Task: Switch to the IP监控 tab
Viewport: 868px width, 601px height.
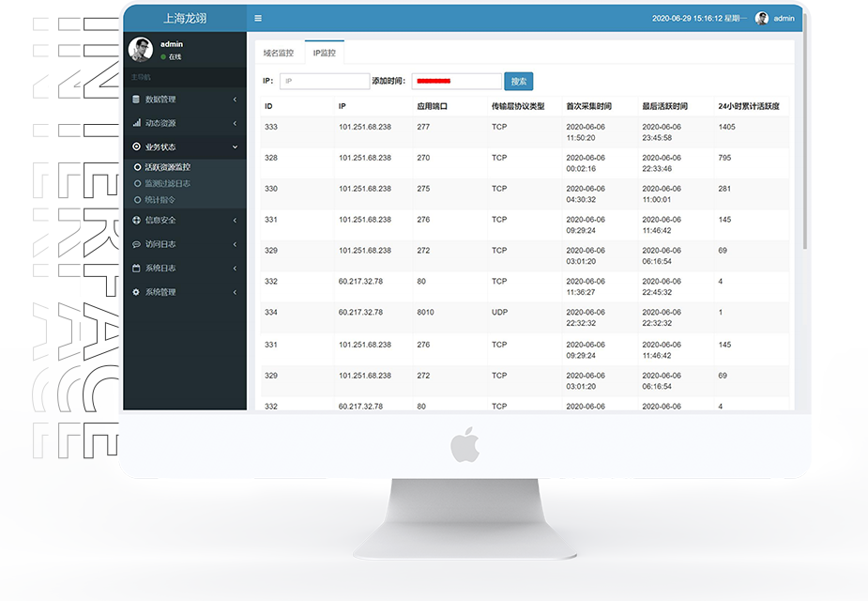Action: 324,54
